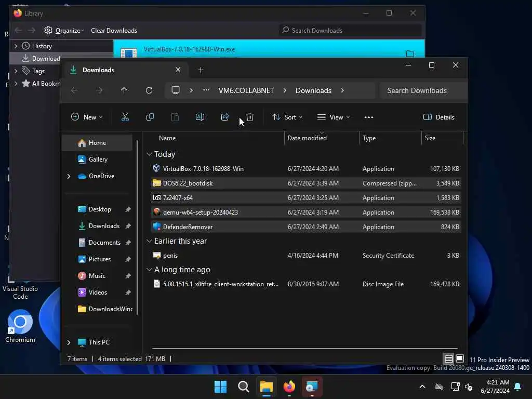Collapse the Earlier this year group
This screenshot has width=532, height=399.
[x=149, y=241]
